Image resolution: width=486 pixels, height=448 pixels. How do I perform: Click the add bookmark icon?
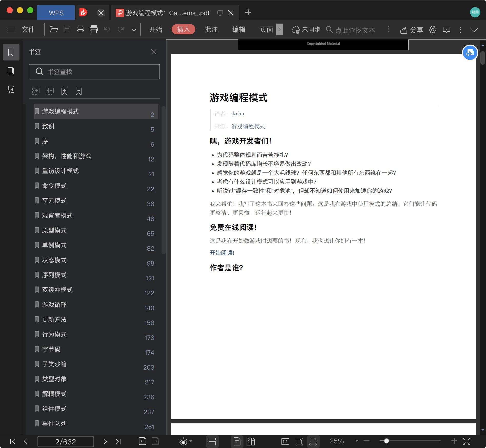[x=64, y=91]
